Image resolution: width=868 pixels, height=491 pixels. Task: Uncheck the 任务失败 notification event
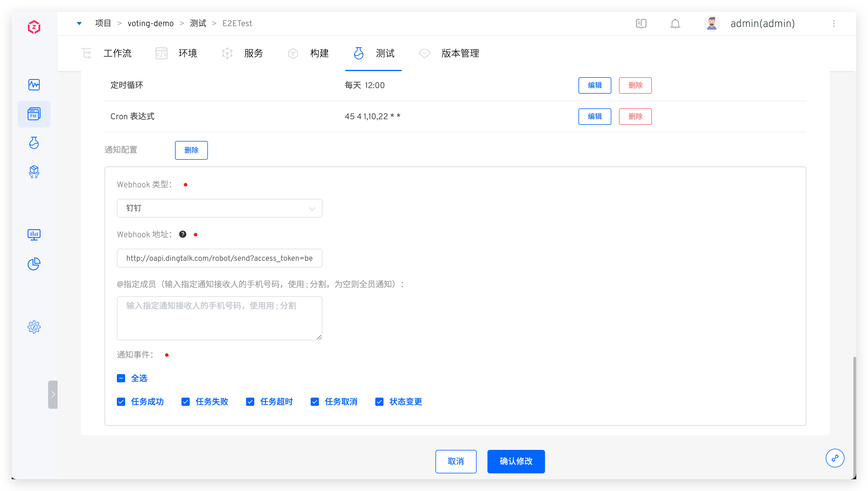click(185, 402)
